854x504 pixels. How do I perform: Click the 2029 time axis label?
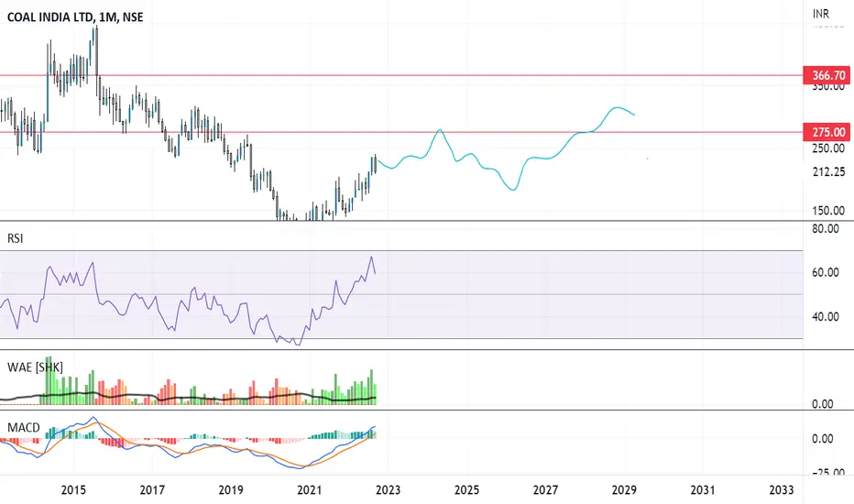pos(624,490)
